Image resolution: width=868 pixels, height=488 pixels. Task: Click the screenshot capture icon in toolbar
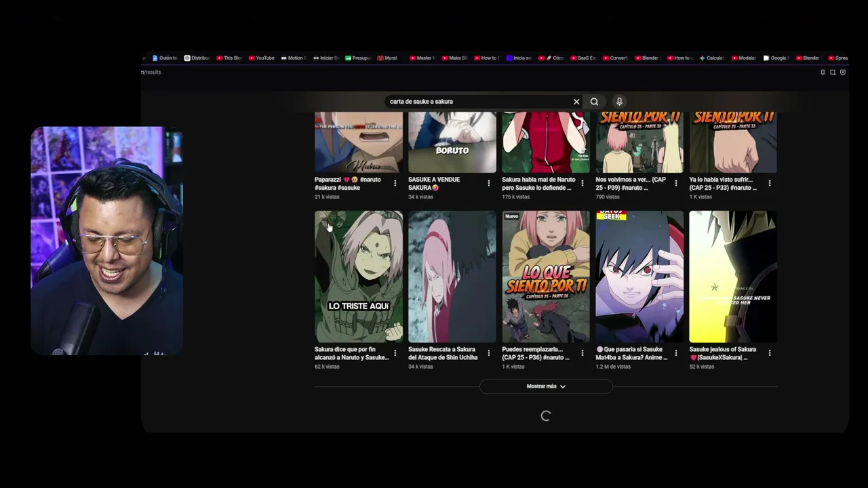[x=833, y=73]
